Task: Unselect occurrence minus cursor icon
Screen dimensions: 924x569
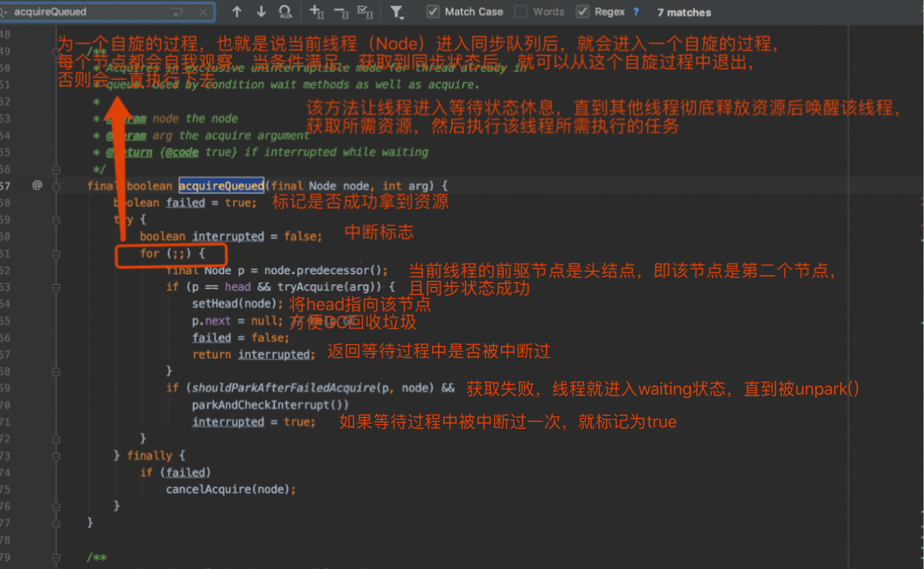Action: [x=341, y=13]
